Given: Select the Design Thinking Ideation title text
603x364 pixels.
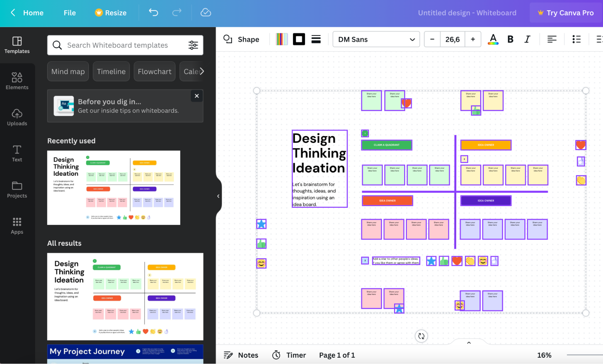Looking at the screenshot, I should [319, 153].
